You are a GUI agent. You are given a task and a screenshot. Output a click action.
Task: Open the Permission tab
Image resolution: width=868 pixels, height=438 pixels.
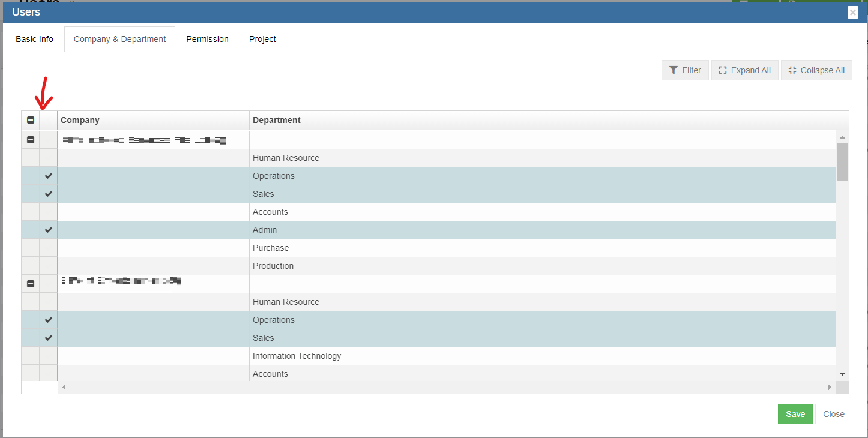click(207, 39)
